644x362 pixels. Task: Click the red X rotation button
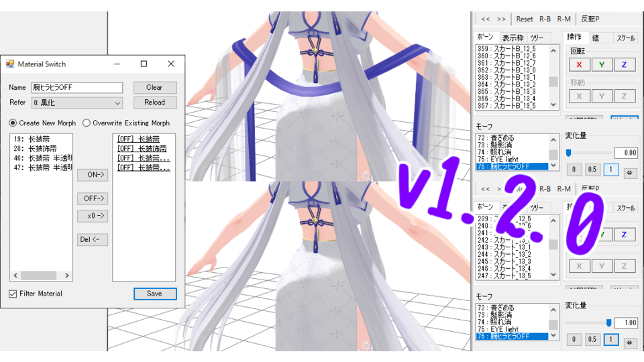[x=579, y=64]
